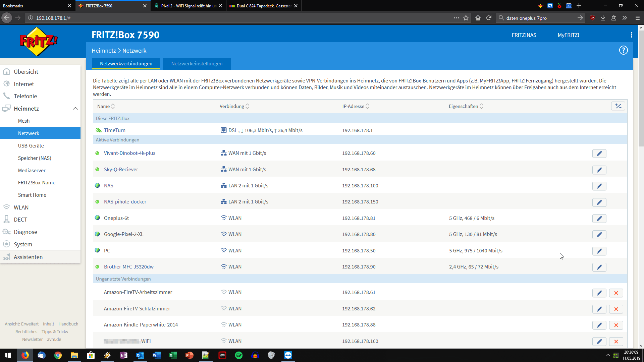Delete the 192.168.178.160 WiFi entry

616,342
